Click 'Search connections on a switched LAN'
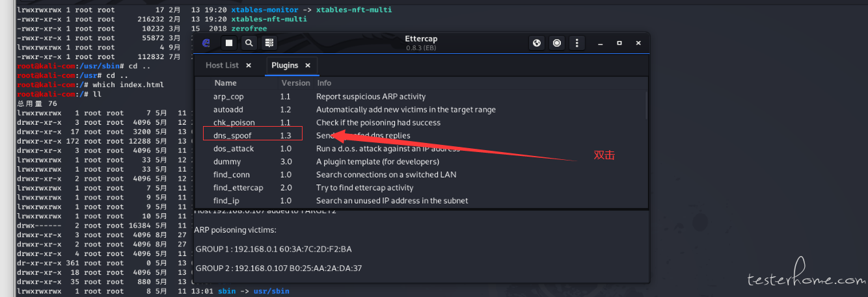This screenshot has height=297, width=868. coord(387,175)
